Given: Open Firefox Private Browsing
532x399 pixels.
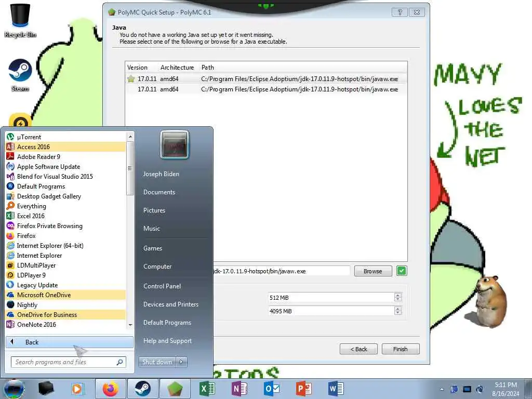Looking at the screenshot, I should (x=65, y=225).
